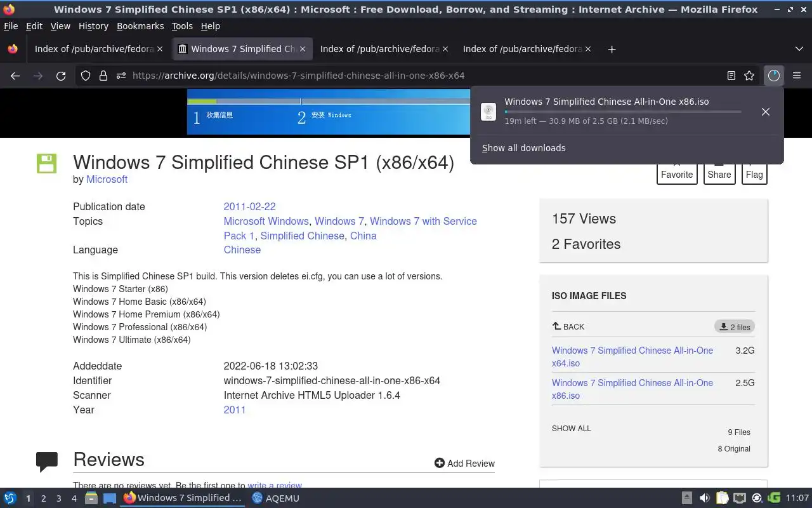Image resolution: width=812 pixels, height=508 pixels.
Task: Click SHOW ALL files link
Action: (571, 428)
